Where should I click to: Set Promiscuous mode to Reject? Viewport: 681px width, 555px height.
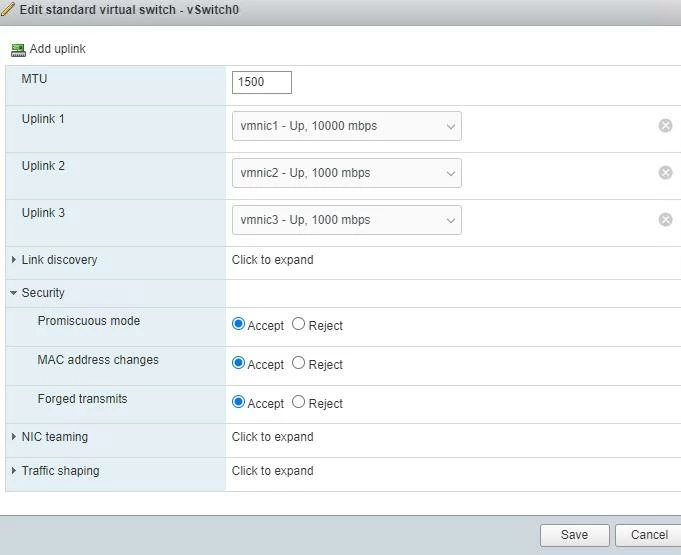tap(298, 324)
